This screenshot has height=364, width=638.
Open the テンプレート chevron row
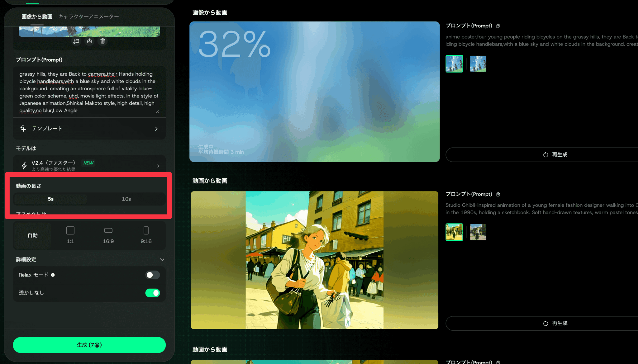point(156,129)
